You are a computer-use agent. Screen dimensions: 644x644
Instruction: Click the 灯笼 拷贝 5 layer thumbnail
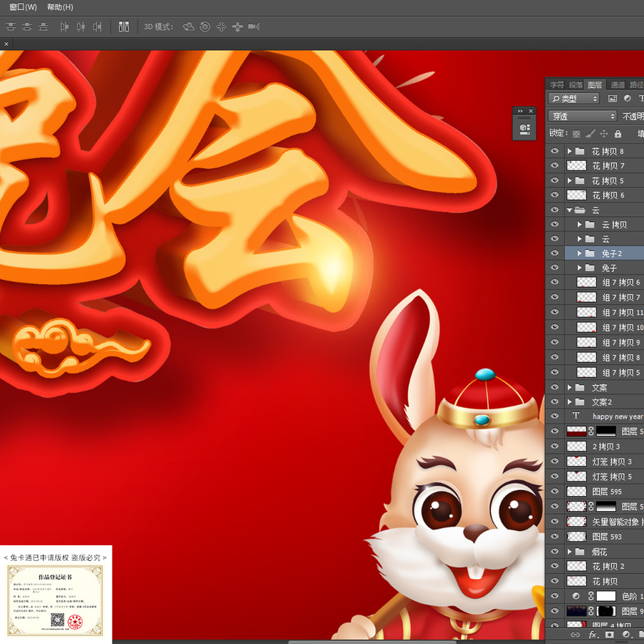[576, 476]
